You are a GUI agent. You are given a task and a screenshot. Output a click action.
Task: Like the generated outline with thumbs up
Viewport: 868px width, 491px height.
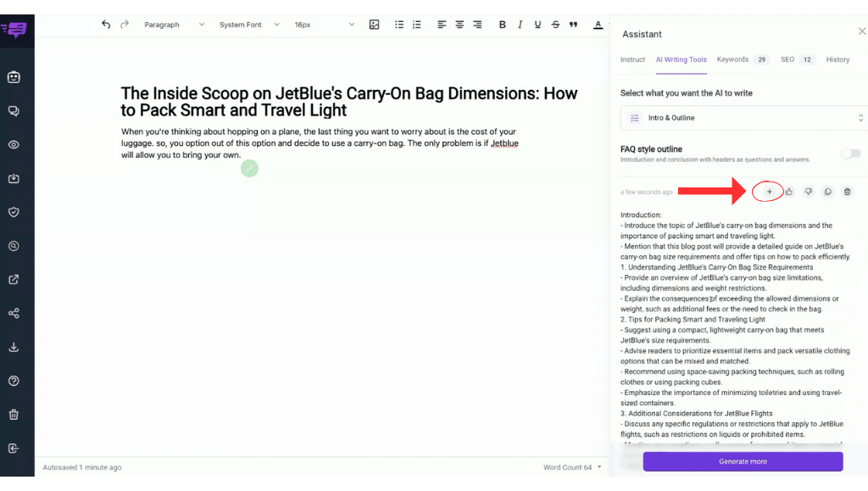789,192
